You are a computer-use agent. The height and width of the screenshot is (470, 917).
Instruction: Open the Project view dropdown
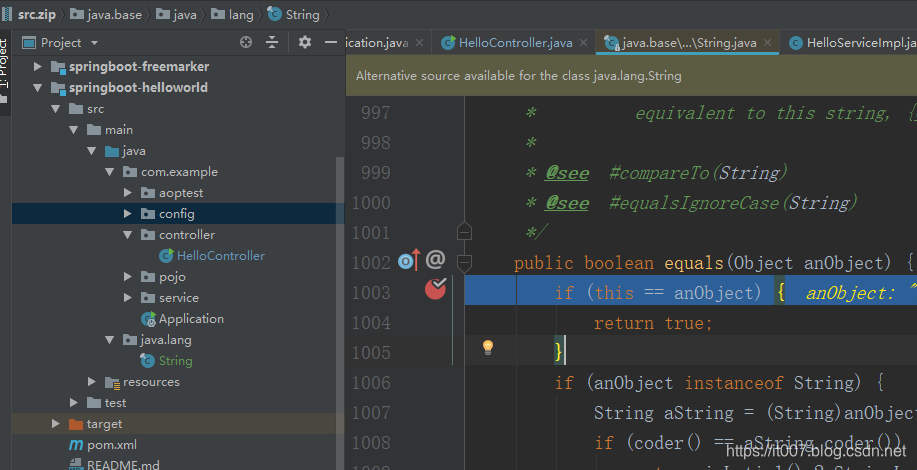(94, 43)
